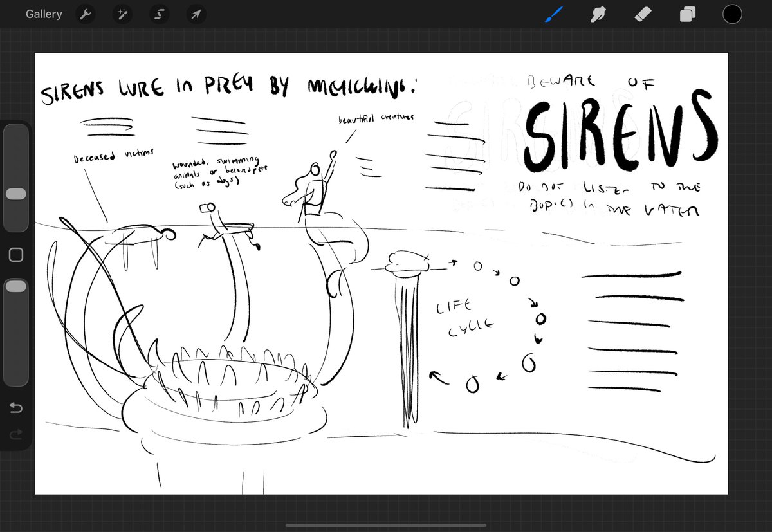This screenshot has height=532, width=772.
Task: Open the Layers panel
Action: coord(688,14)
